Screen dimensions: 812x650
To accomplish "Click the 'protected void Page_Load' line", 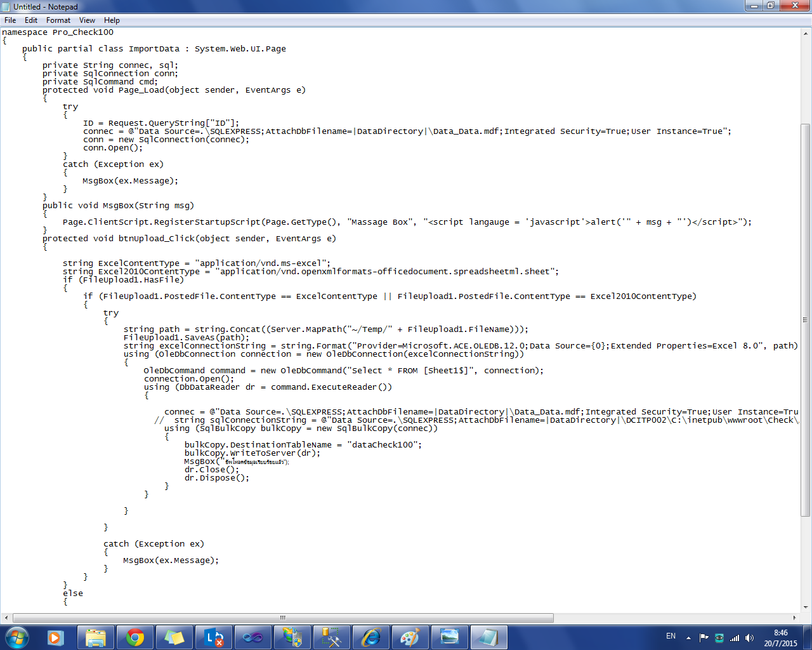I will coord(174,90).
